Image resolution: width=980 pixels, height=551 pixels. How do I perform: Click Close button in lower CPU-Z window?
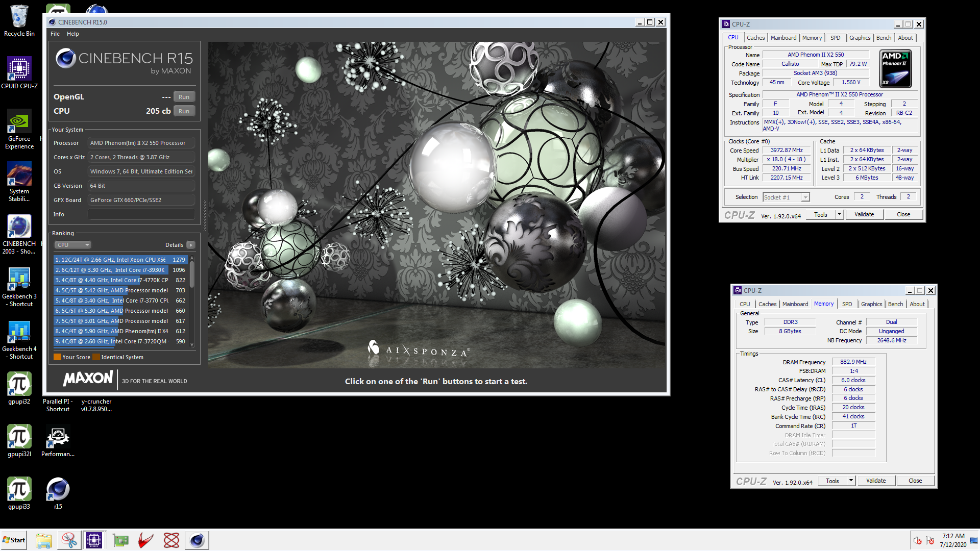[x=915, y=481]
